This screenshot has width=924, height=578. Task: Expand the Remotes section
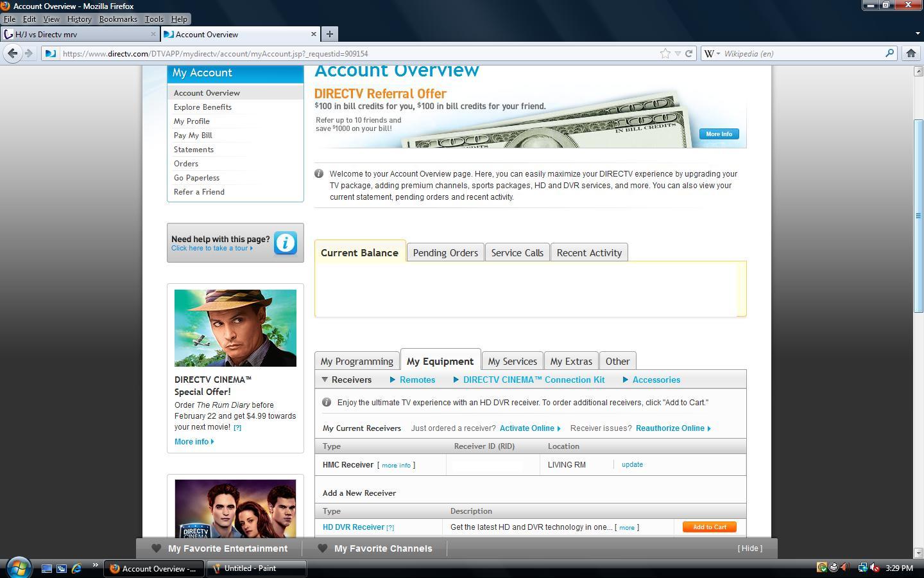[413, 380]
